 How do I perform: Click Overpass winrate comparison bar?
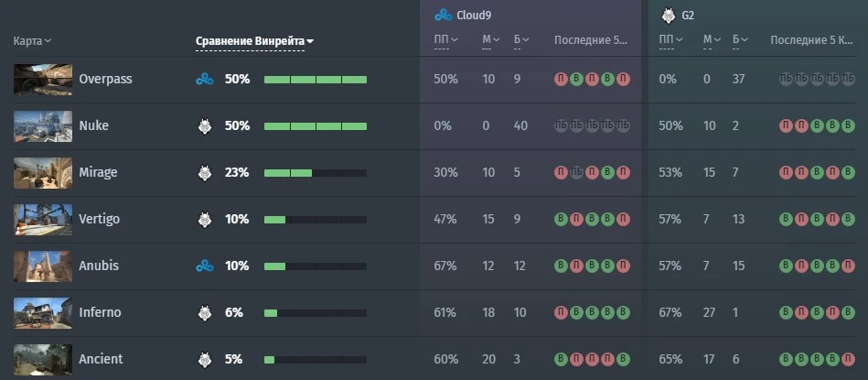click(316, 80)
